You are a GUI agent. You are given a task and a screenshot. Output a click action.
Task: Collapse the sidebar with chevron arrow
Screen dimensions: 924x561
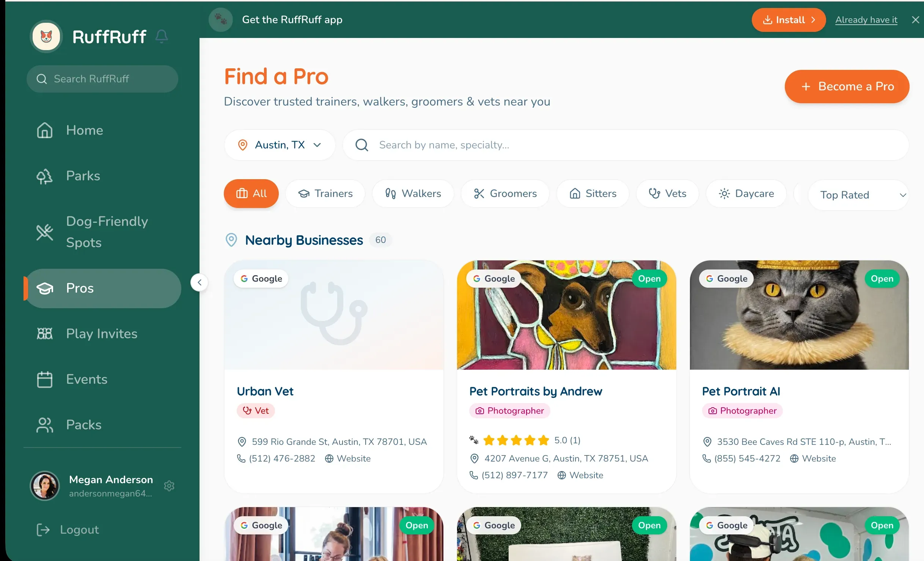click(200, 282)
